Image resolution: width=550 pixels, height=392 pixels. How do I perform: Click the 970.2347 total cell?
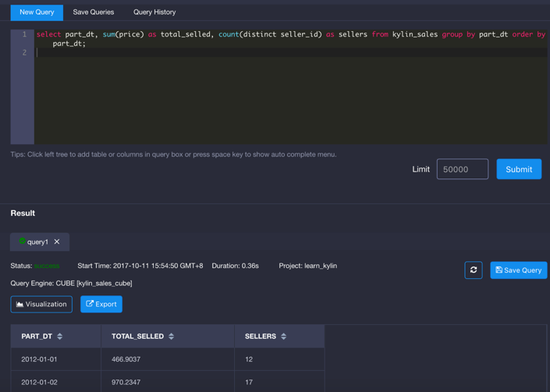click(126, 382)
